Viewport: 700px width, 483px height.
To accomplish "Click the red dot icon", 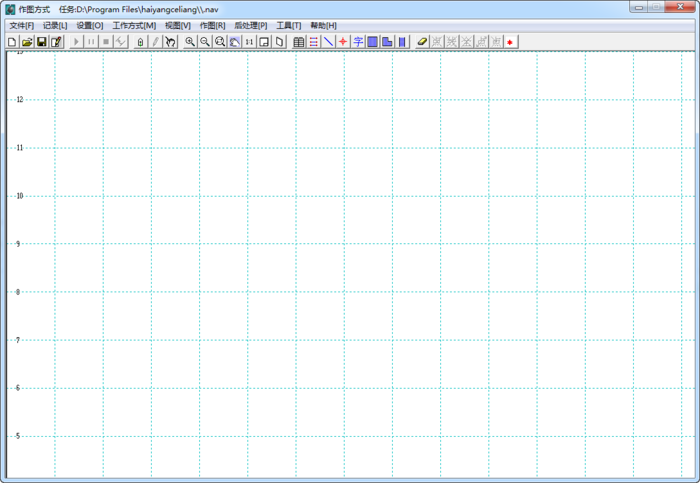I will click(x=510, y=42).
